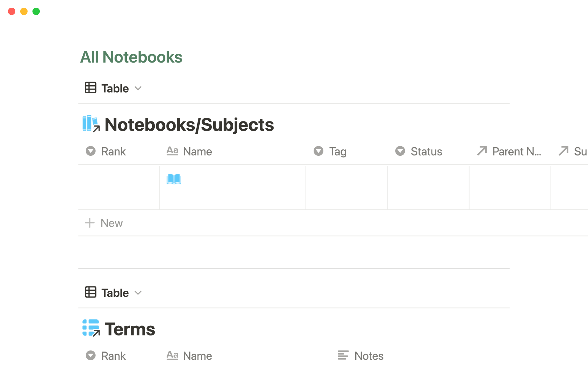Screen dimensions: 588x368
Task: Click the All Notebooks page heading
Action: tap(131, 57)
